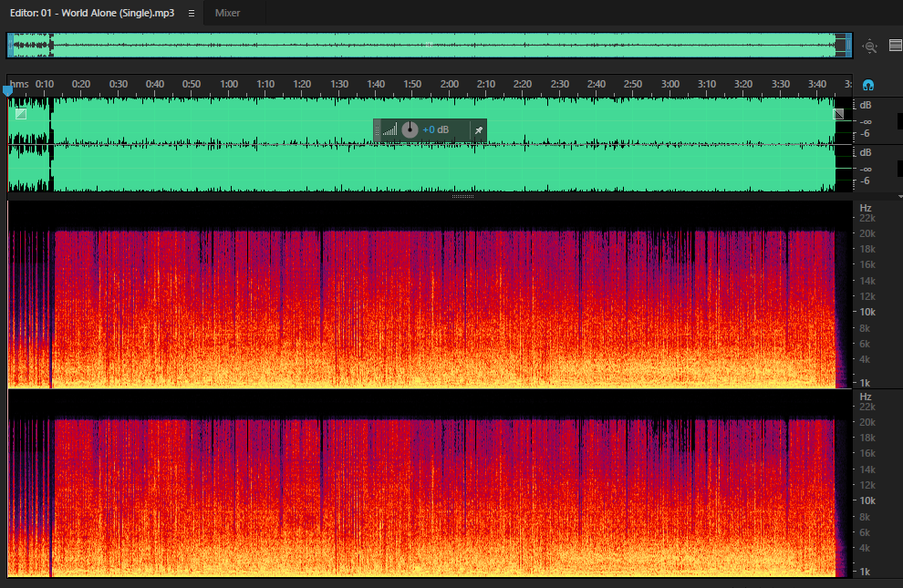
Task: Select the Editor World Alone (Single).mp3 tab
Action: coord(92,13)
